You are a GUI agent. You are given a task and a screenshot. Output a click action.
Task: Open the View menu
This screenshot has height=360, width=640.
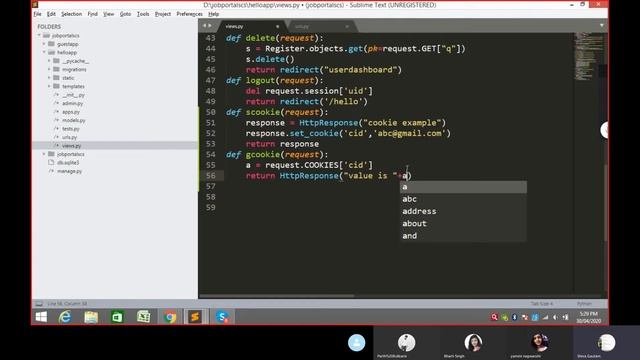[x=109, y=14]
